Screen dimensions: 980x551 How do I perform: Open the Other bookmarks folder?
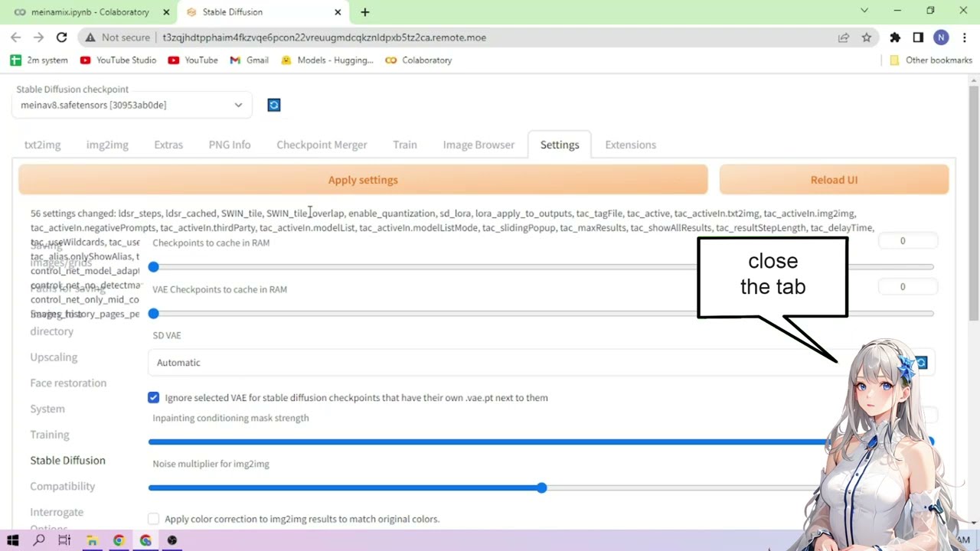pos(931,60)
